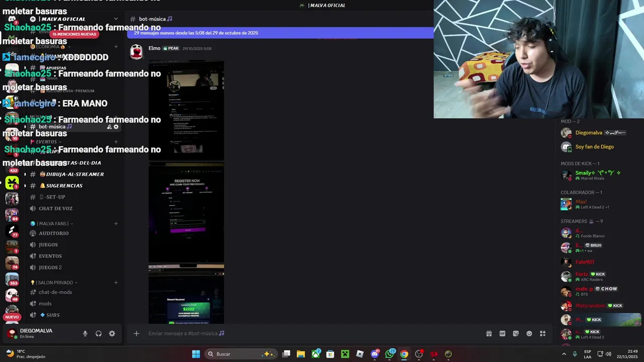644x362 pixels.
Task: Focus the message input for #bot-música
Action: [312, 333]
